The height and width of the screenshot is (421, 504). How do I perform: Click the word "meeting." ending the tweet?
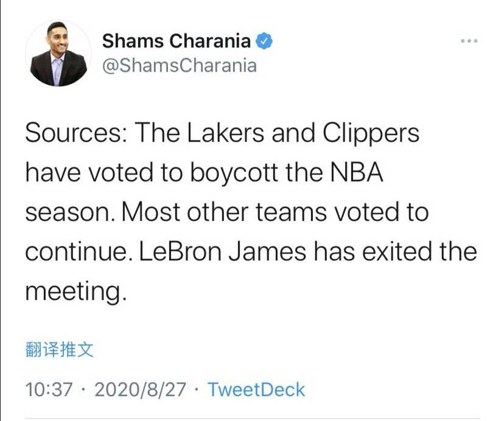pyautogui.click(x=76, y=292)
